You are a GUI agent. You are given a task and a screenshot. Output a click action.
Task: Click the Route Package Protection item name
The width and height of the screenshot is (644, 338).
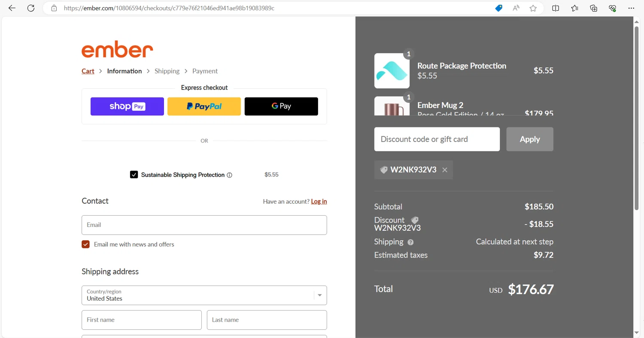click(462, 66)
